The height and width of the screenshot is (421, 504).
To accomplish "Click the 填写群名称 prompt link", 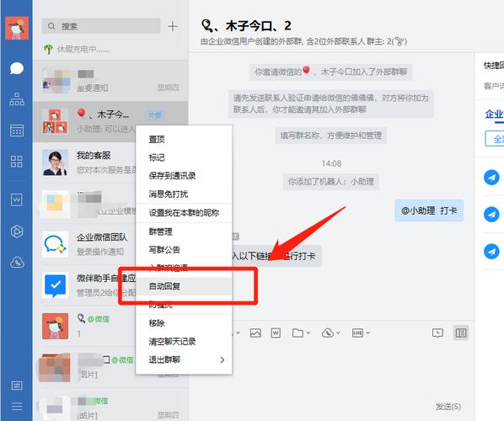I will point(331,136).
